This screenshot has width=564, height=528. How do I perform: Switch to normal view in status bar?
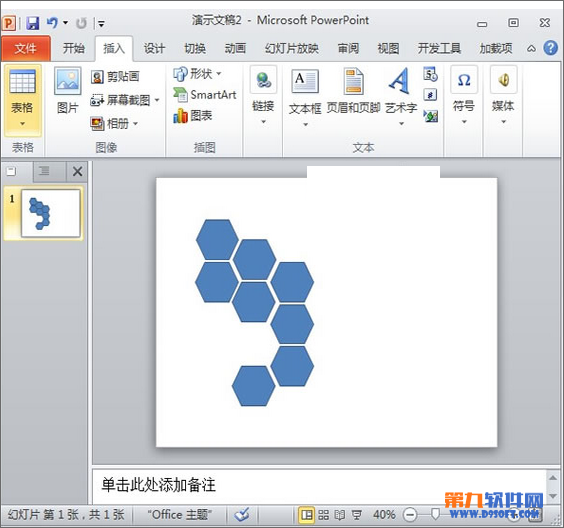(x=307, y=515)
